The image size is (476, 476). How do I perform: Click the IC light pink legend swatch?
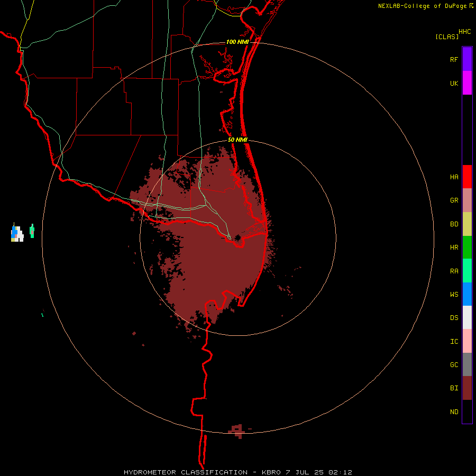[x=467, y=341]
